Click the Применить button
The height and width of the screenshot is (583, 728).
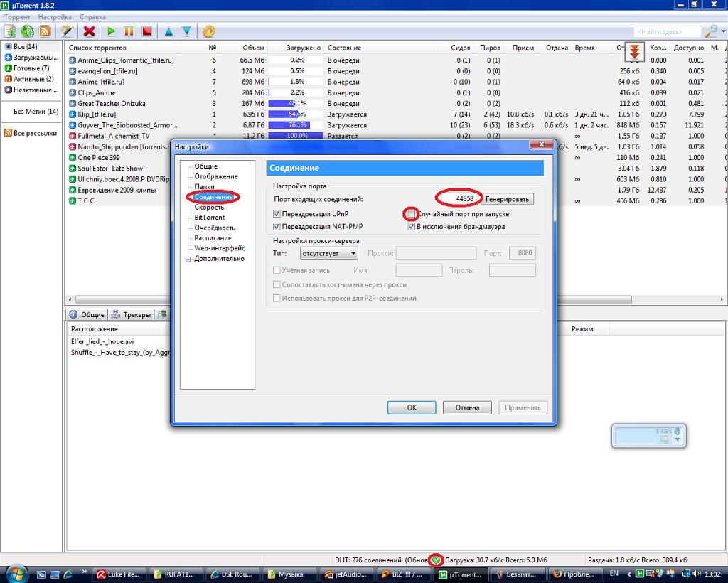523,407
